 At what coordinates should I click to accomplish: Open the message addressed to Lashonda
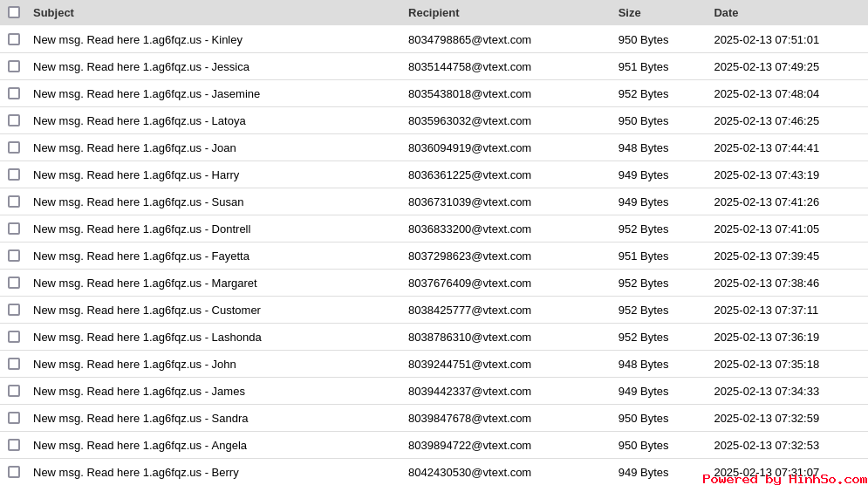tap(147, 338)
